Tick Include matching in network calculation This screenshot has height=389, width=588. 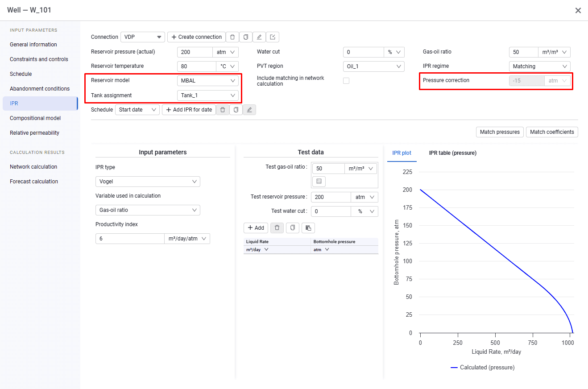pyautogui.click(x=346, y=81)
